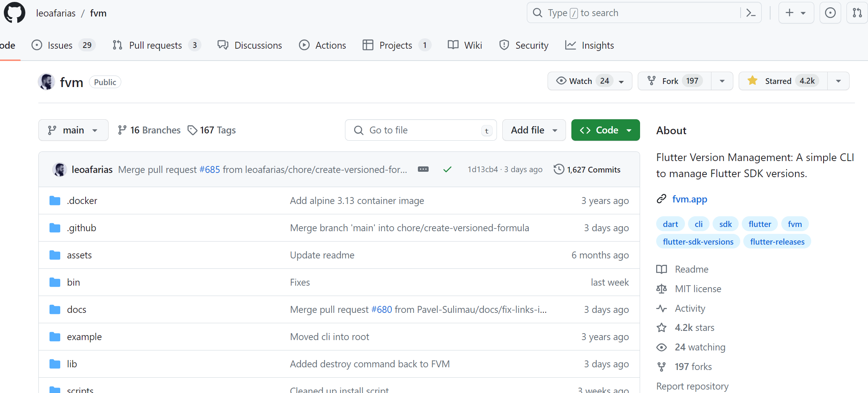
Task: Open the command palette icon in search bar
Action: (751, 13)
